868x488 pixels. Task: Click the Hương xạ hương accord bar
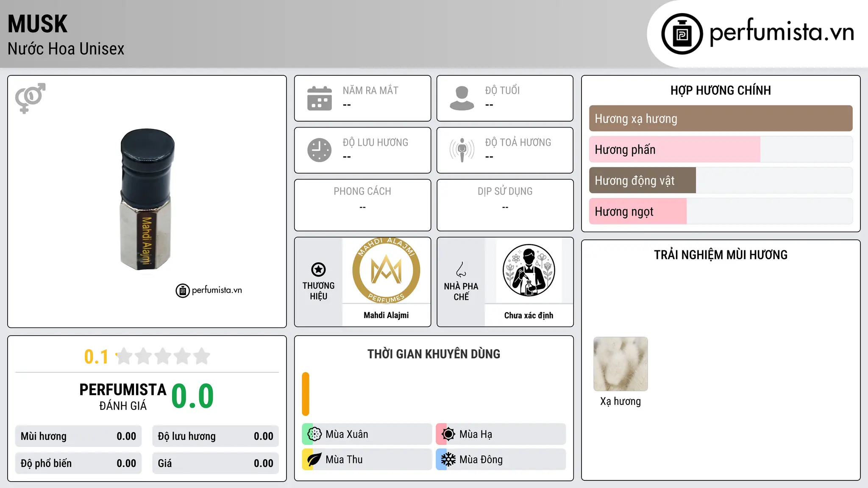point(721,119)
